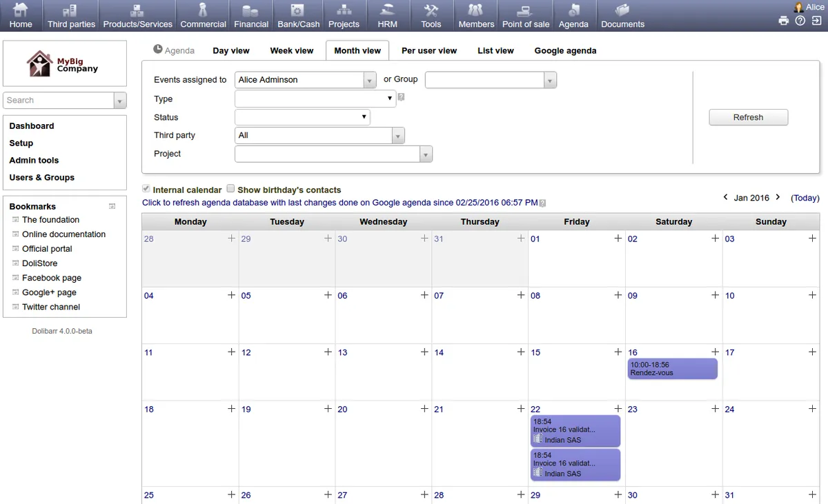Enable Show birthday's contacts checkbox
This screenshot has height=504, width=828.
click(x=231, y=189)
